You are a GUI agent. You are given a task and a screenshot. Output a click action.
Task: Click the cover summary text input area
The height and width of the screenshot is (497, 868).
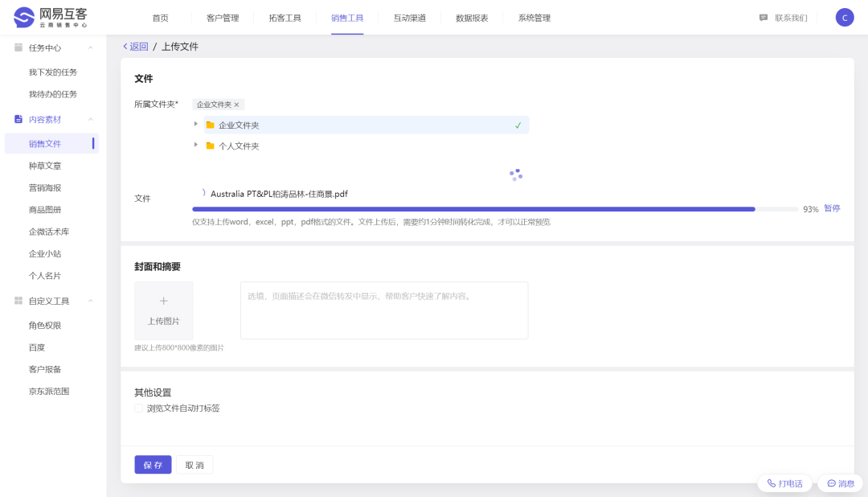(383, 310)
